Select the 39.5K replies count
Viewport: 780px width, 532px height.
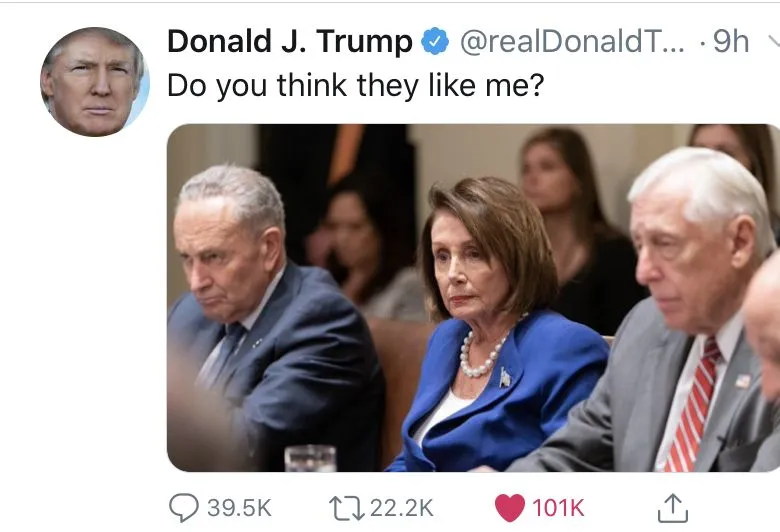[x=239, y=508]
